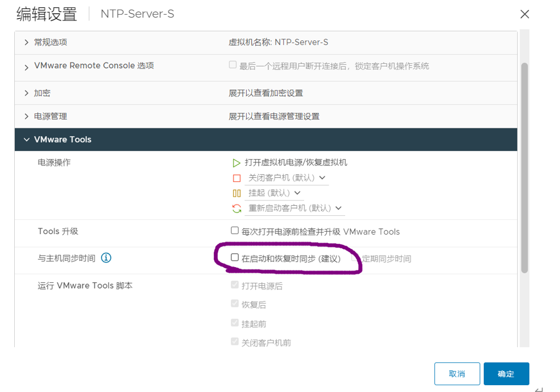Click the 电源操作 label

[x=54, y=163]
